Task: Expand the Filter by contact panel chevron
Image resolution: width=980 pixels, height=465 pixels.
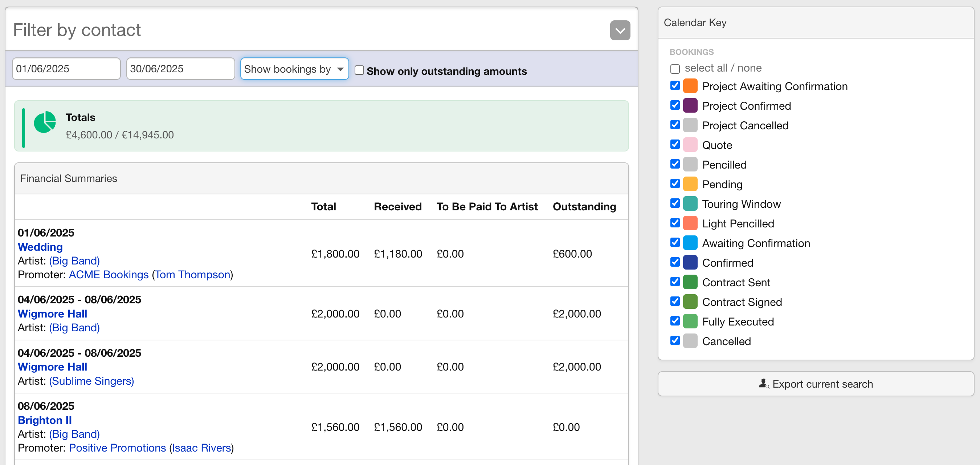Action: click(620, 30)
